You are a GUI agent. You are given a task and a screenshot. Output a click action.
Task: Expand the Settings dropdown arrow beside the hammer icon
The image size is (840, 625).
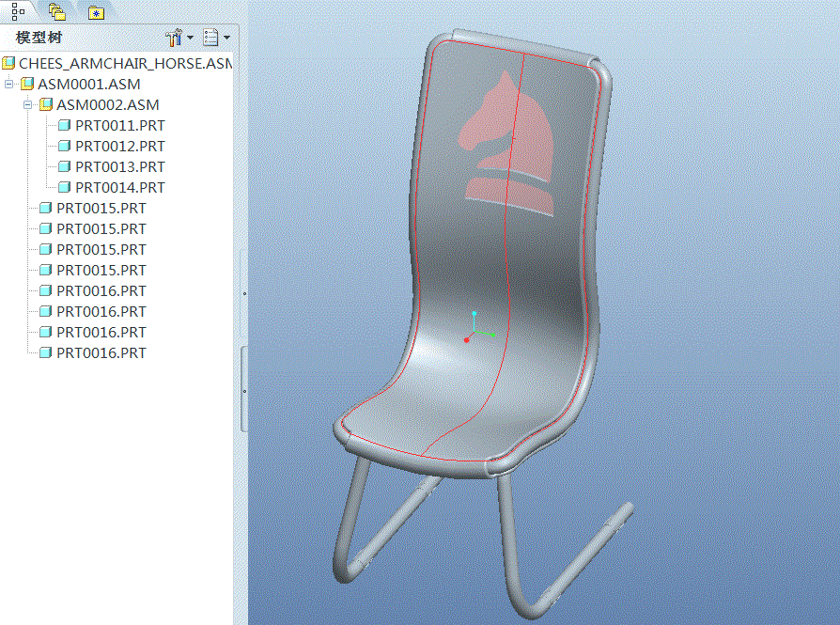click(x=190, y=38)
